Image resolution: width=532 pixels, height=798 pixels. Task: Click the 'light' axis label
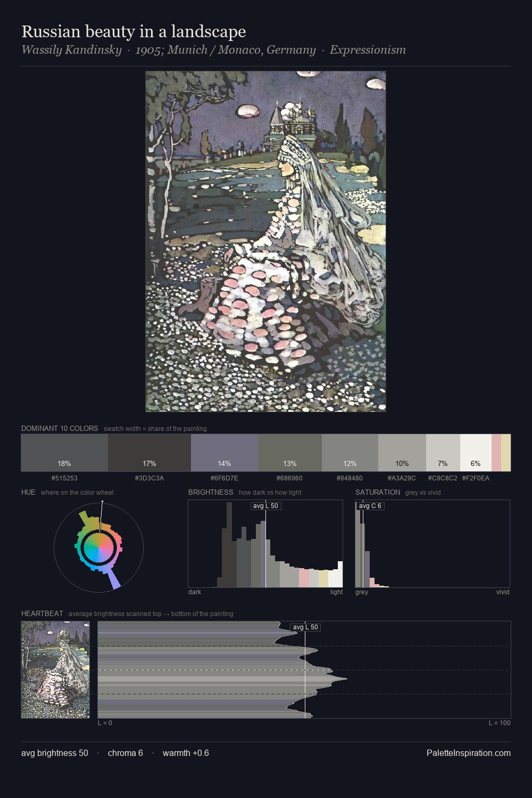tap(336, 592)
